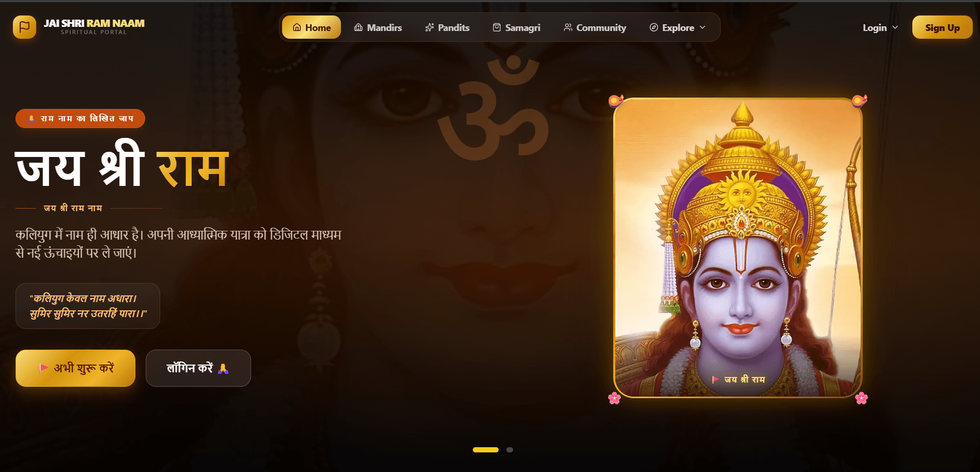Click the अभी शुरू करें button
Image resolution: width=980 pixels, height=472 pixels.
75,368
